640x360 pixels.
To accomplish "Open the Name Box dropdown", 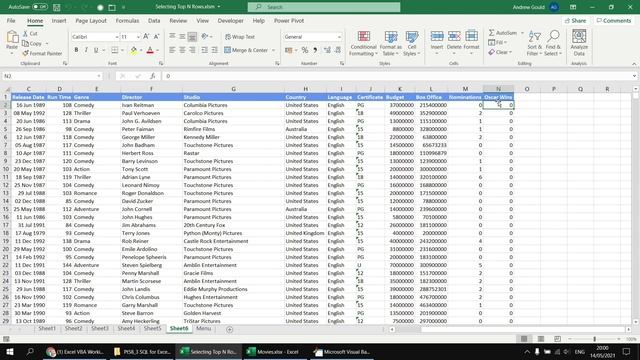I will point(99,76).
